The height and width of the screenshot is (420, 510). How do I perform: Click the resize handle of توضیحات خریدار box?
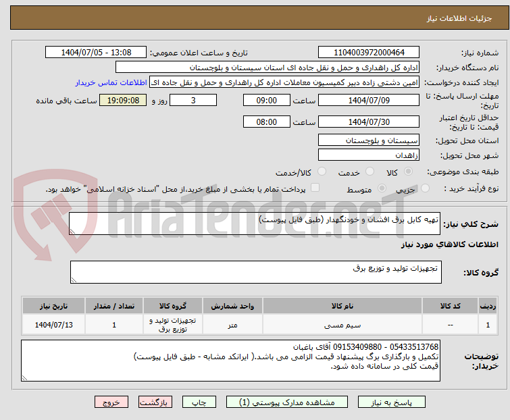pyautogui.click(x=24, y=377)
